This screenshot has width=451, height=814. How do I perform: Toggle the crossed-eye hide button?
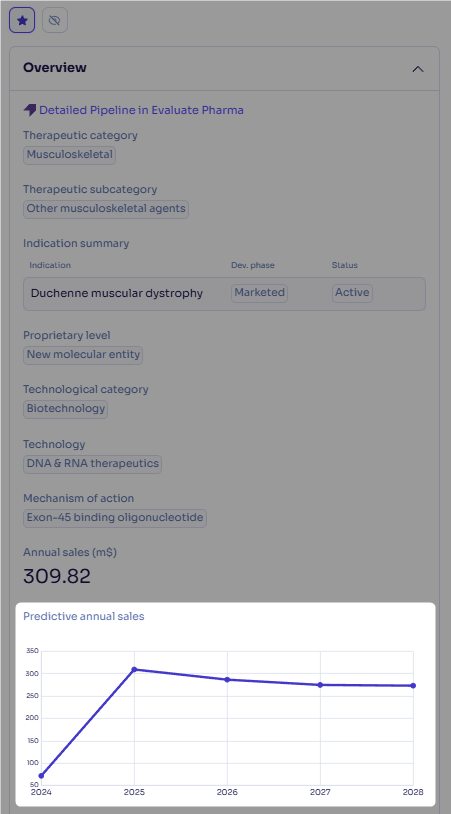(54, 20)
